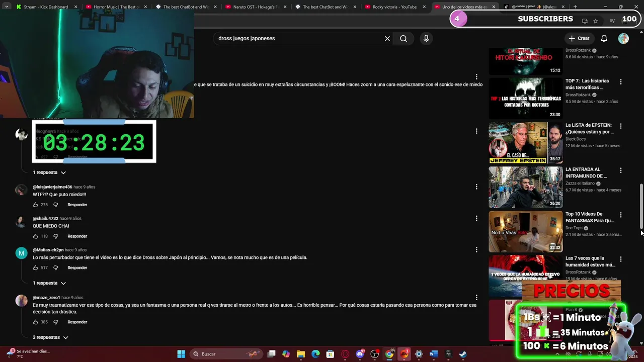Open Microsoft Edge from the taskbar

[315, 354]
